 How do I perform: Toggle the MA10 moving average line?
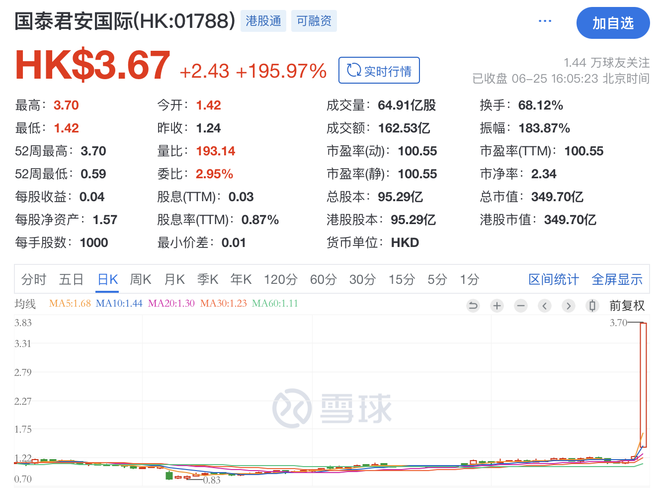tap(119, 304)
